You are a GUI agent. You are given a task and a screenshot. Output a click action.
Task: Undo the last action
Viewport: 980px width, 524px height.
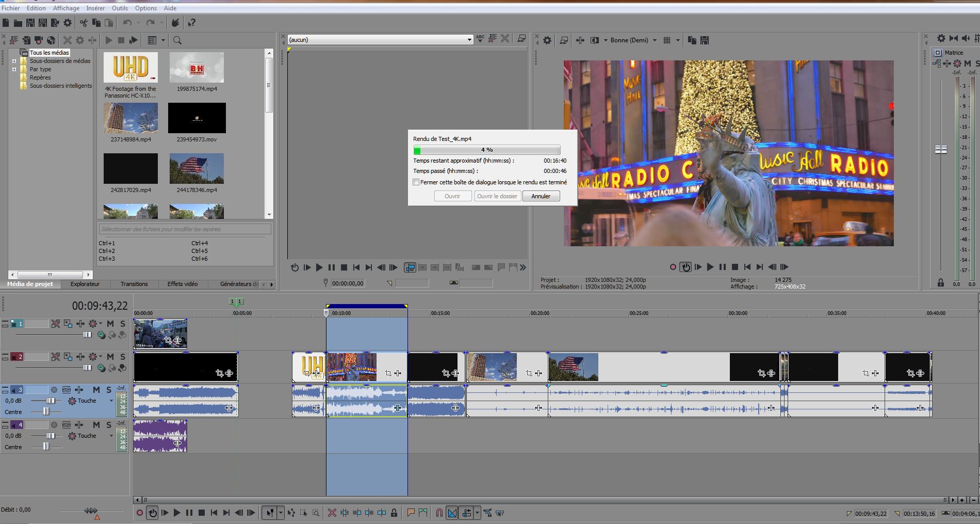point(127,23)
